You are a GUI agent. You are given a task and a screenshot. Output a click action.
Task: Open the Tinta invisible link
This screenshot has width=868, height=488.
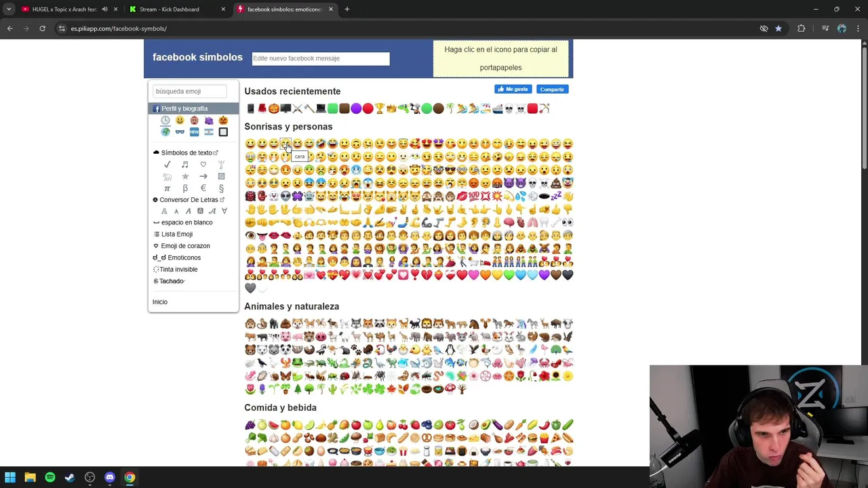pyautogui.click(x=178, y=269)
